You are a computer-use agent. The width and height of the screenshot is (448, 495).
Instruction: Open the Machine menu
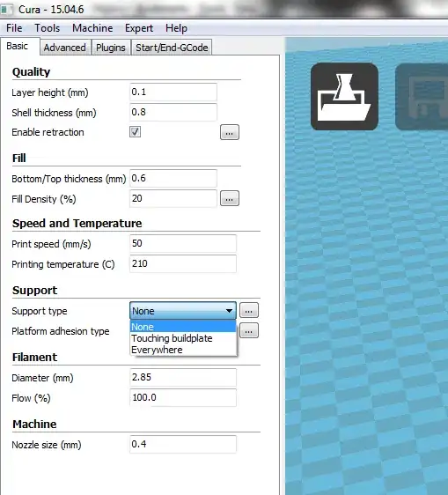click(92, 28)
